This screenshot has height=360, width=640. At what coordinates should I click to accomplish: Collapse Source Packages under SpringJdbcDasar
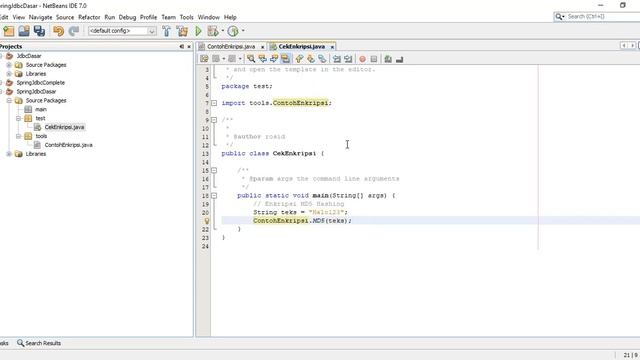9,100
